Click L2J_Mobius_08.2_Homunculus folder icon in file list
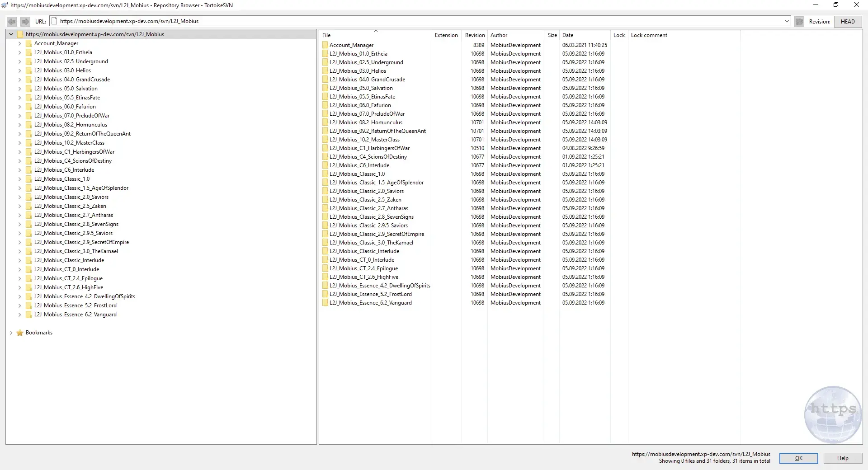Screen dimensions: 868x470 325,122
